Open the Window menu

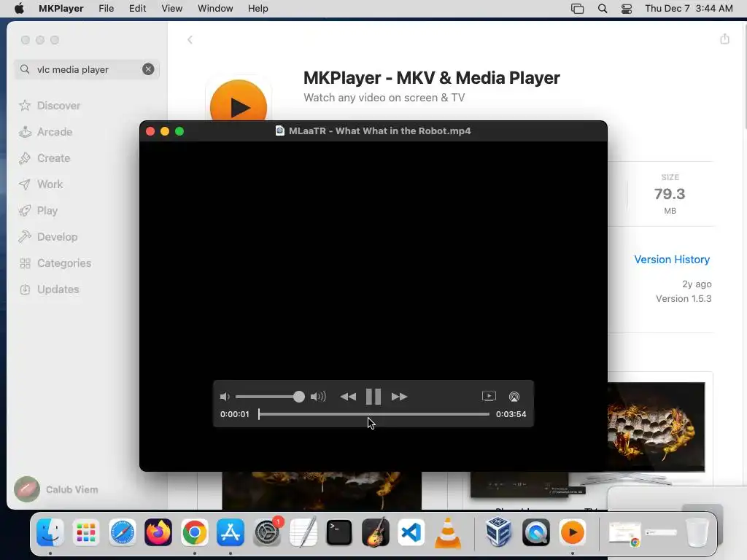tap(215, 9)
